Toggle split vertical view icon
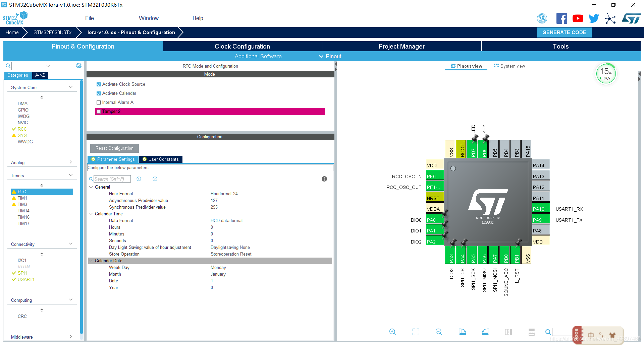This screenshot has width=644, height=345. tap(532, 332)
